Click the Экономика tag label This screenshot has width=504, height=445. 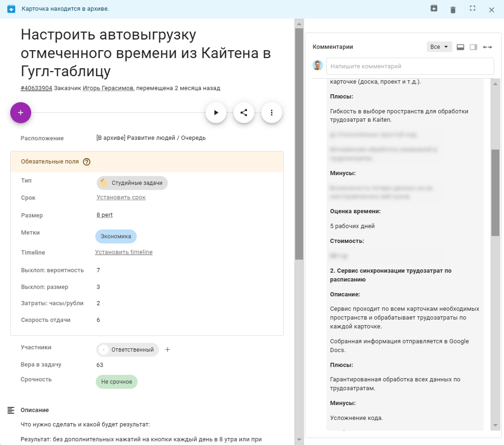coord(116,236)
